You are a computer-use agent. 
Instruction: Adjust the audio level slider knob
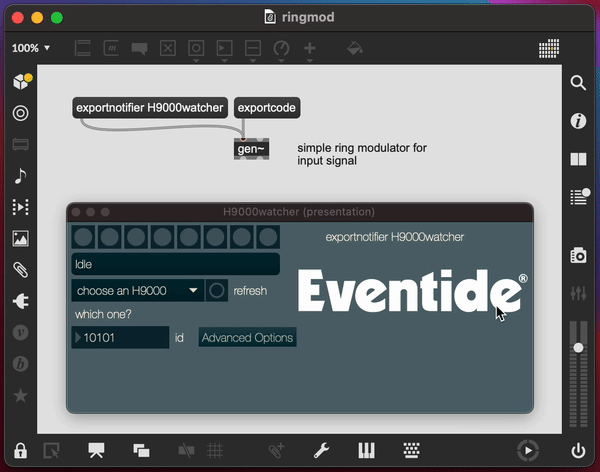click(578, 348)
